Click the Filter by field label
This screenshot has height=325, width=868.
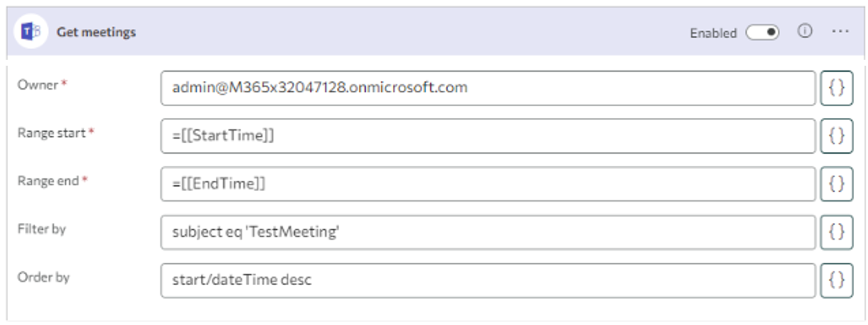click(x=42, y=229)
